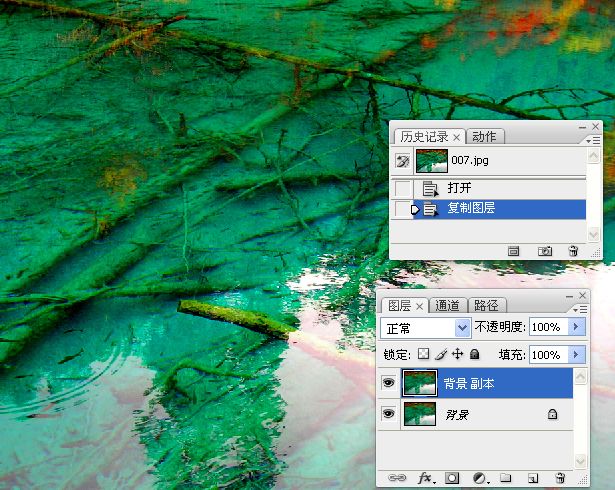Viewport: 615px width, 490px height.
Task: Click History panel scroll up arrow
Action: pos(593,157)
